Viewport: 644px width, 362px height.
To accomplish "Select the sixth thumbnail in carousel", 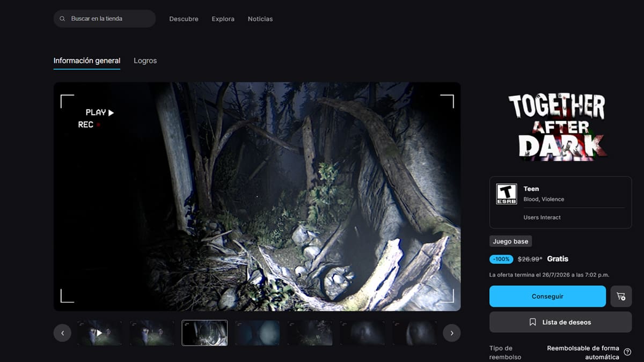I will coord(362,333).
